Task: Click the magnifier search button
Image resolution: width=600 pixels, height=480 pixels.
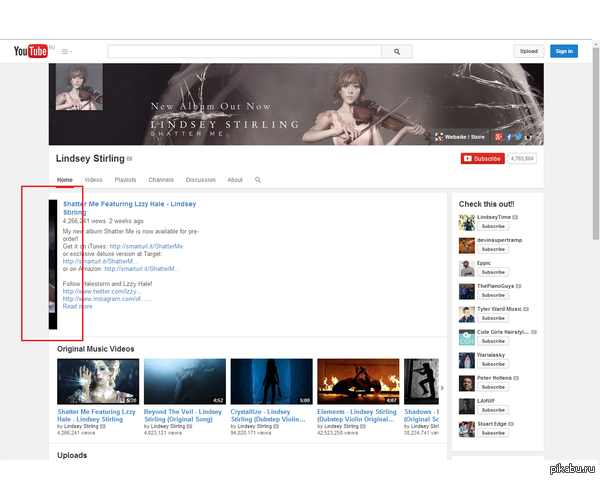Action: coord(397,51)
